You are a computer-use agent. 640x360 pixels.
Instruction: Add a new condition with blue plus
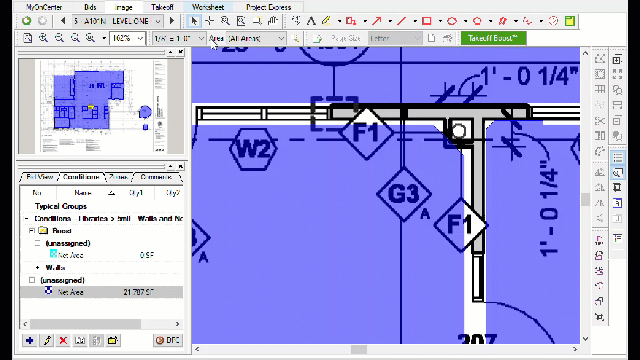[29, 340]
